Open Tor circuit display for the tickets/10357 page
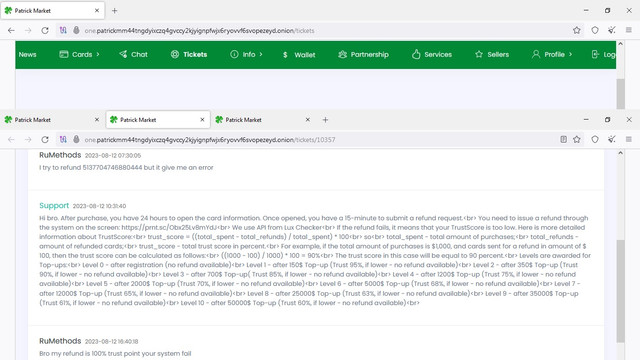The height and width of the screenshot is (360, 640). click(63, 140)
